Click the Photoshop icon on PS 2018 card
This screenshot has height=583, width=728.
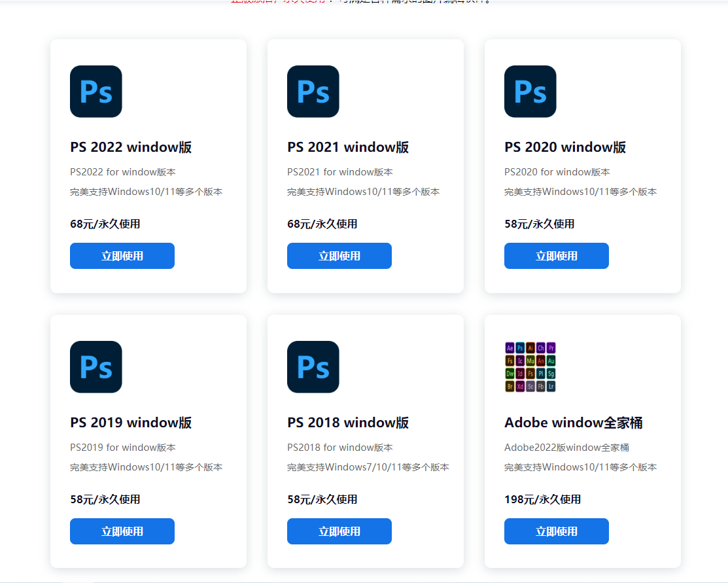coord(313,367)
